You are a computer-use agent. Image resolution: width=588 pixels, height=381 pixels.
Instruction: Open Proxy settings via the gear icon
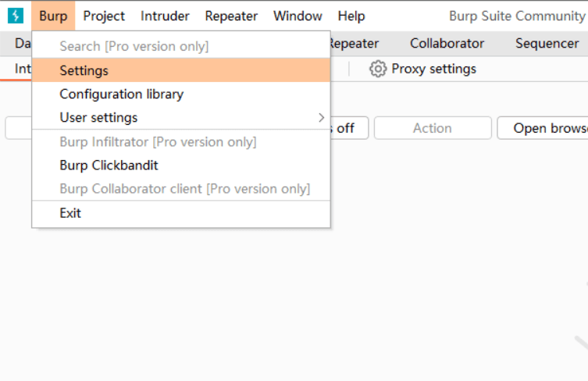click(378, 69)
